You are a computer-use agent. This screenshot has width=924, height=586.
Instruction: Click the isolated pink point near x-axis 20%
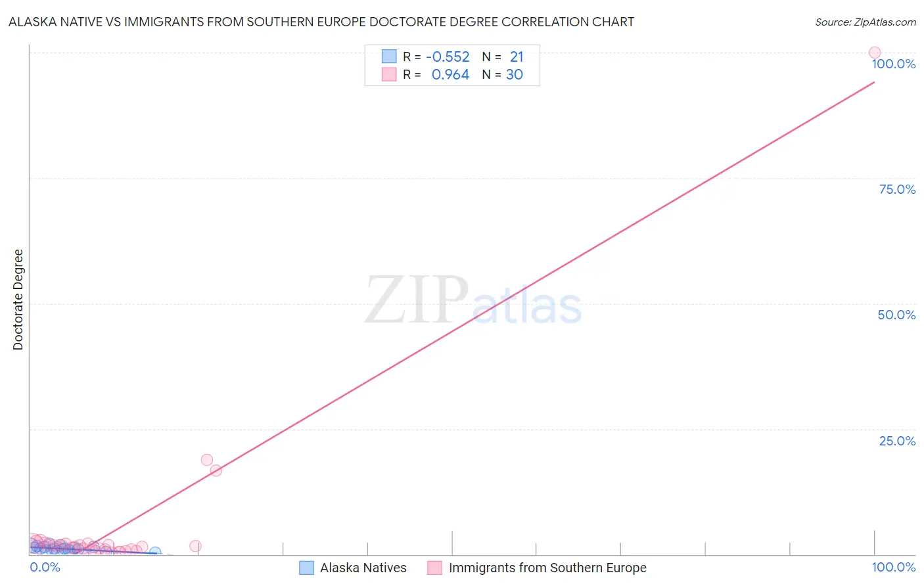click(x=195, y=546)
